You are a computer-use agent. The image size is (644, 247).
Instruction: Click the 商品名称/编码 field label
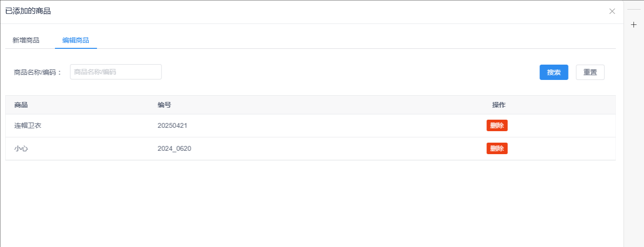(x=38, y=72)
